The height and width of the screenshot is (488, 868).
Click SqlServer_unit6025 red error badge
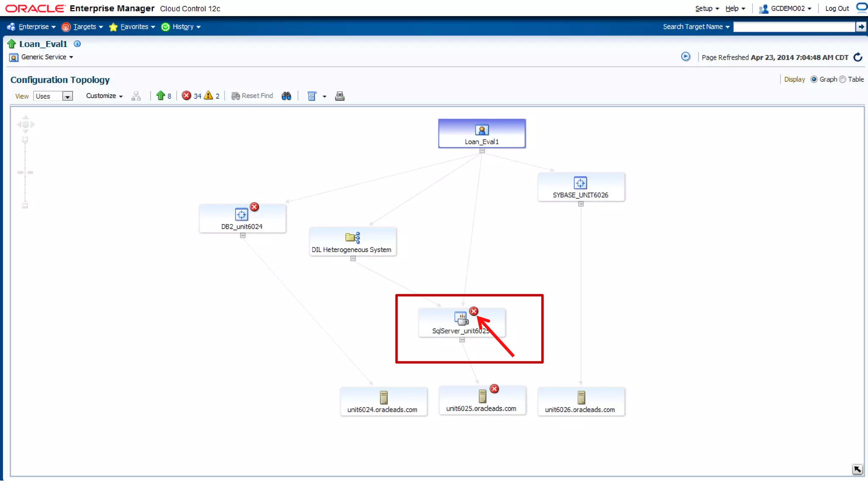474,311
